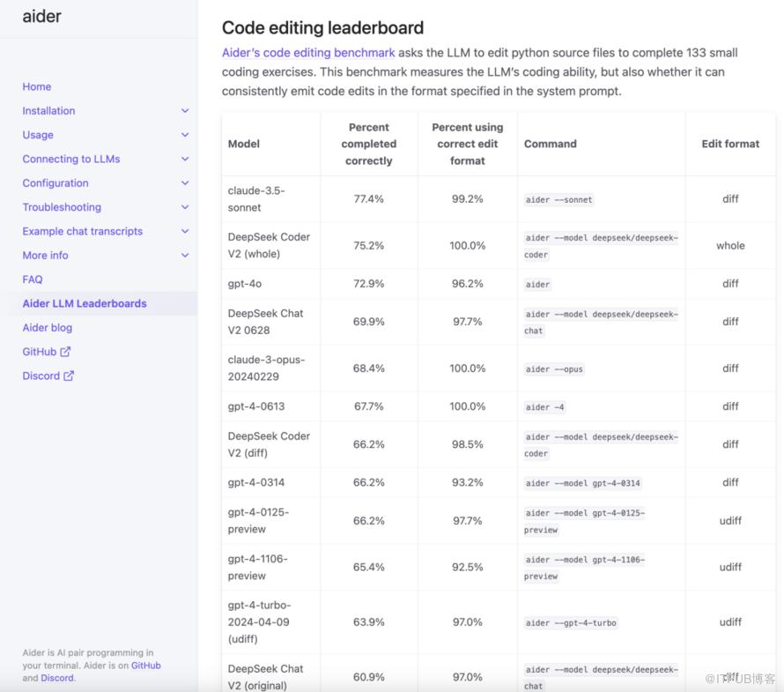Click the Percent completed correctly column header

click(x=369, y=144)
